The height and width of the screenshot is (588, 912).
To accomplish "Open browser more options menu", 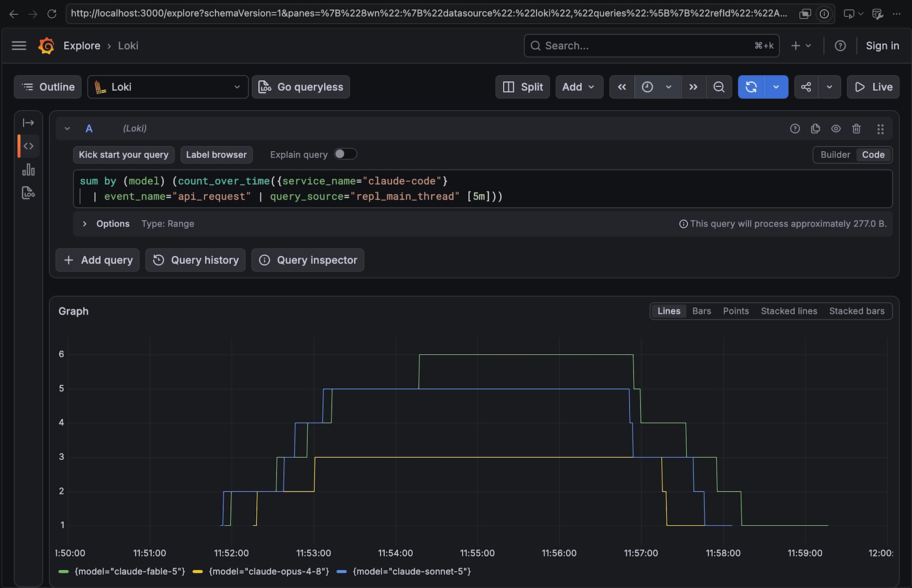I will tap(896, 14).
